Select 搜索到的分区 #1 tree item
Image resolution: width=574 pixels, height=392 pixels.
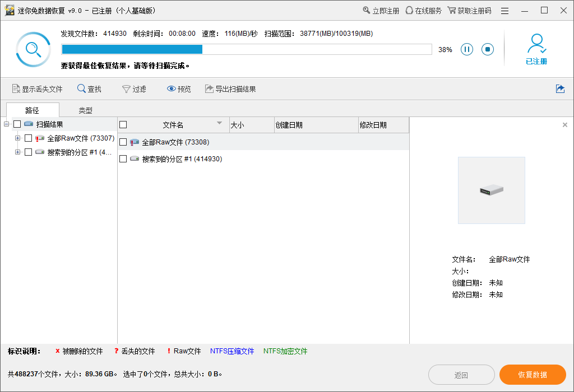point(80,152)
